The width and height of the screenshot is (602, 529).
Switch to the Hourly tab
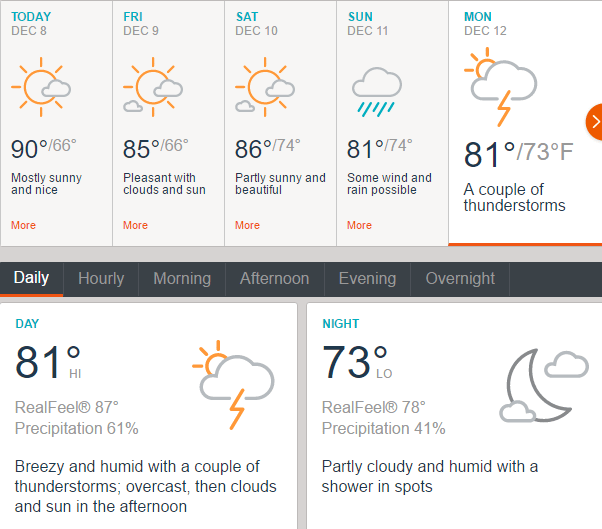coord(101,279)
